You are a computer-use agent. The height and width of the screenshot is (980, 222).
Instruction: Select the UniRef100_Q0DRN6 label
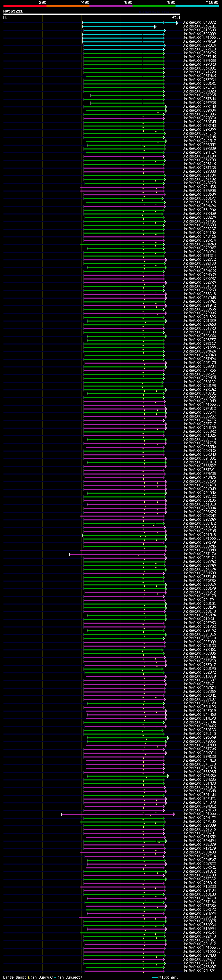pyautogui.click(x=199, y=546)
